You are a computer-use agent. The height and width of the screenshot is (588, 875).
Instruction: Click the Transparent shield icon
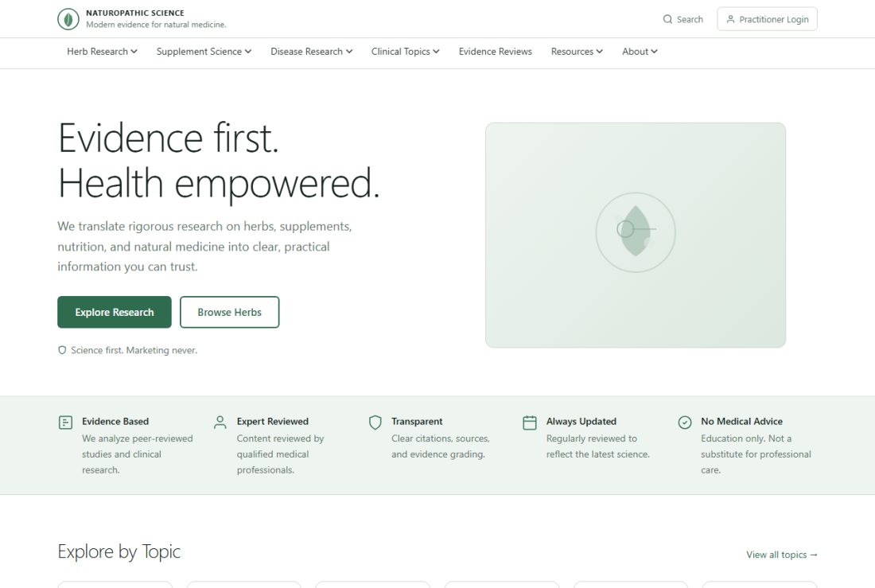[x=375, y=423]
